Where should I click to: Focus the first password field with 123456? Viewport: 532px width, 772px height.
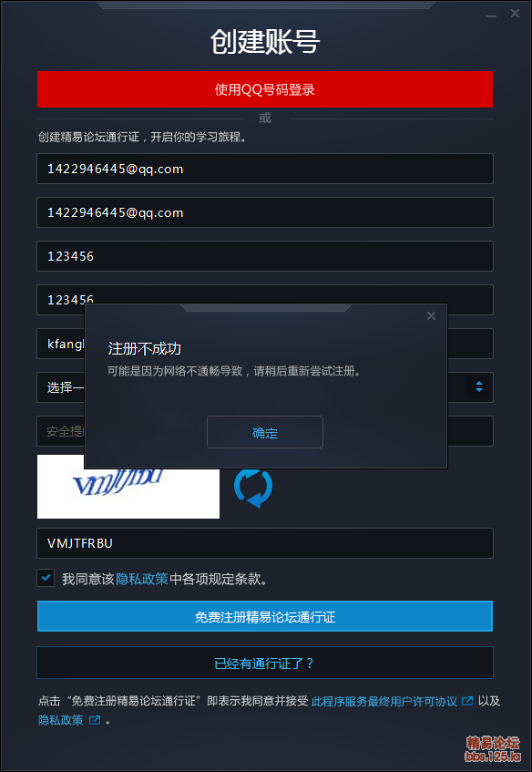[265, 256]
